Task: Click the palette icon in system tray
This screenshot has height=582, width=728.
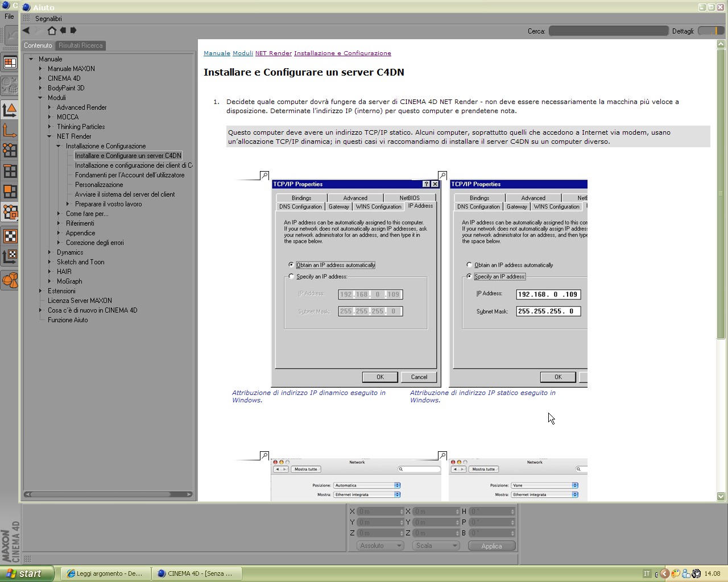Action: coord(676,573)
